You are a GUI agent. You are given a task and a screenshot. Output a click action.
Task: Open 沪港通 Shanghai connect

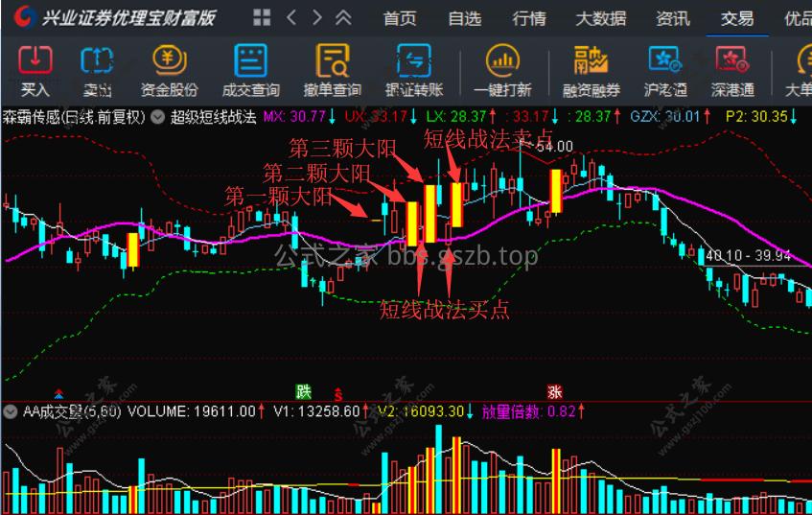pyautogui.click(x=665, y=71)
